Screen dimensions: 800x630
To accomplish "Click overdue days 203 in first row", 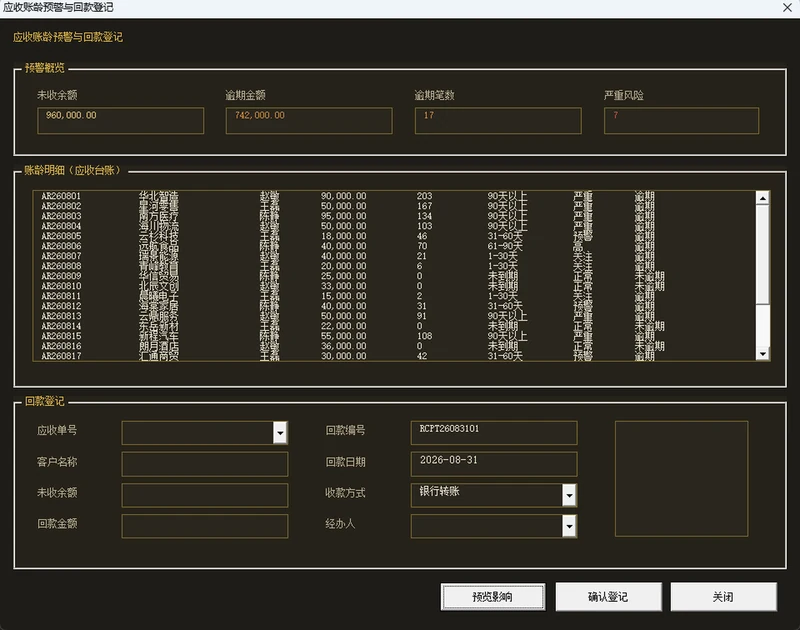I will (424, 196).
